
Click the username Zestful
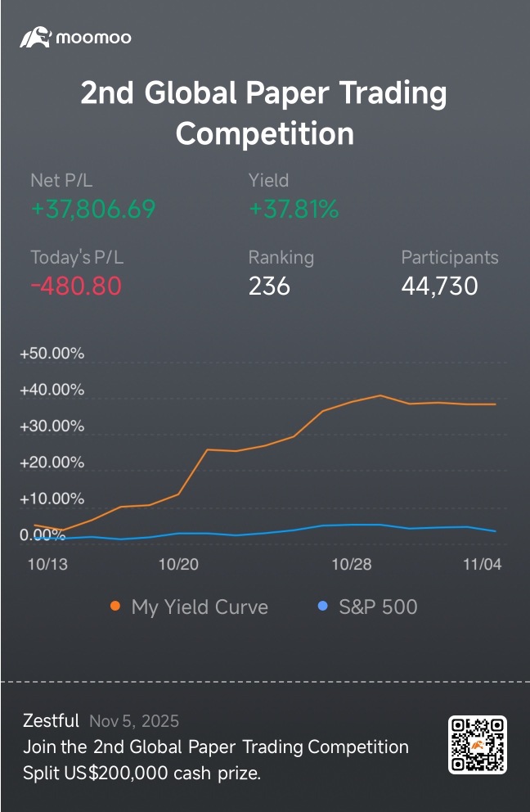51,721
